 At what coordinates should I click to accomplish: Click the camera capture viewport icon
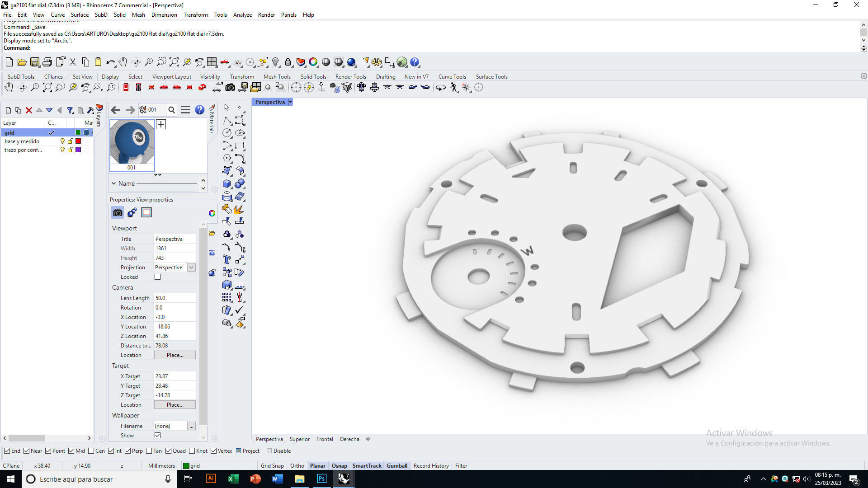click(230, 87)
